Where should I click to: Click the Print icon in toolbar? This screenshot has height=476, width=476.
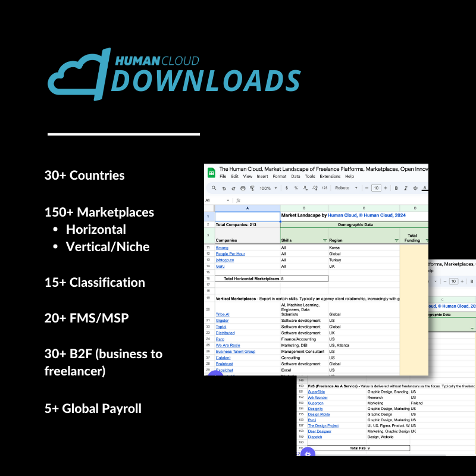coord(243,188)
